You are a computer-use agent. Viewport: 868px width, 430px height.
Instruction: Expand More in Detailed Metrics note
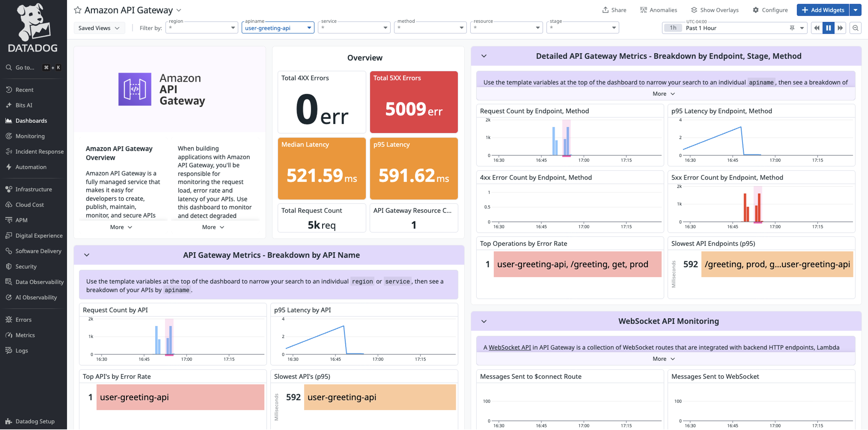(x=664, y=94)
